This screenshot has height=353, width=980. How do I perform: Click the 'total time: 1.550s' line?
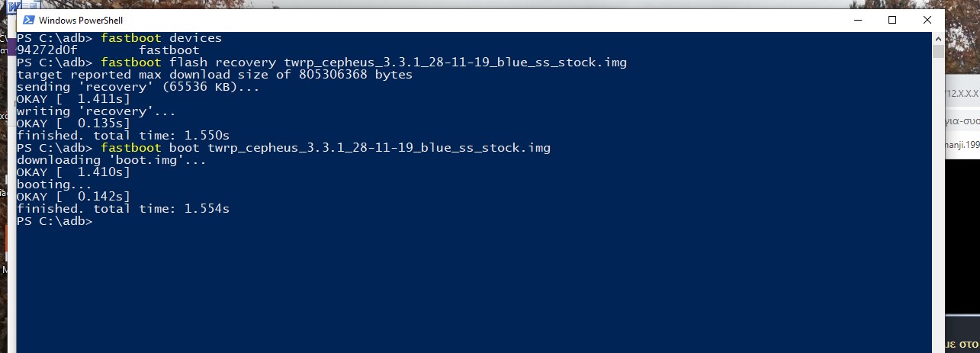tap(123, 136)
